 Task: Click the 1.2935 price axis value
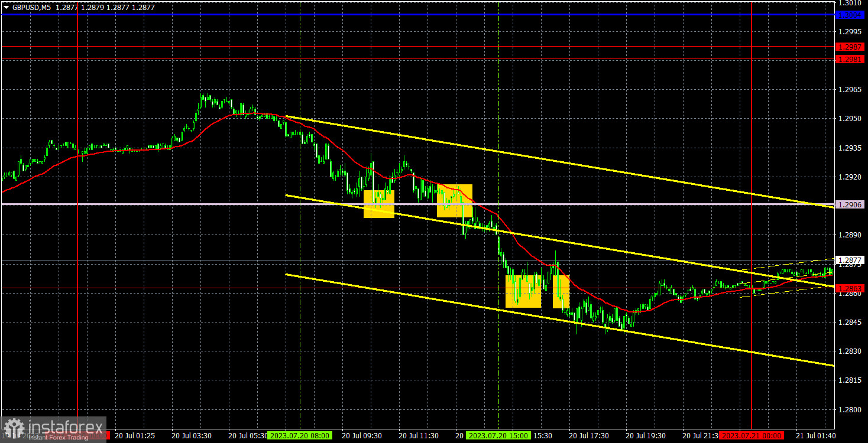(851, 148)
